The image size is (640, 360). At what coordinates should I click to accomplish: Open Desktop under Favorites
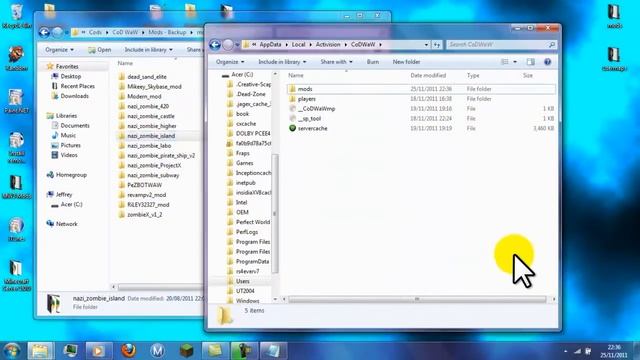(71, 76)
